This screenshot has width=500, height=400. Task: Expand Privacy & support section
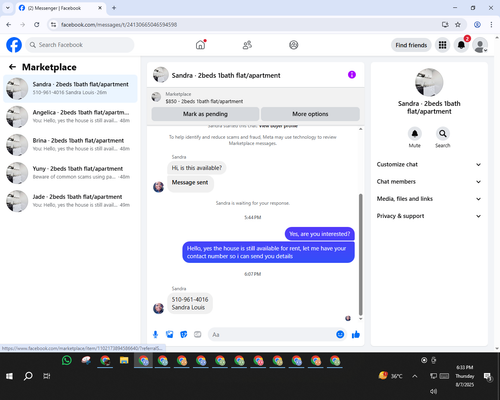[x=429, y=216]
